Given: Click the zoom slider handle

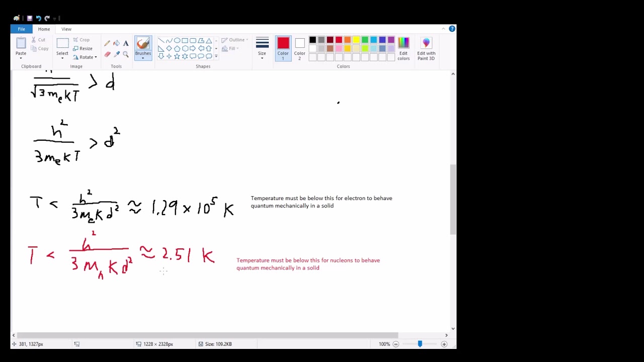Looking at the screenshot, I should coord(420,344).
